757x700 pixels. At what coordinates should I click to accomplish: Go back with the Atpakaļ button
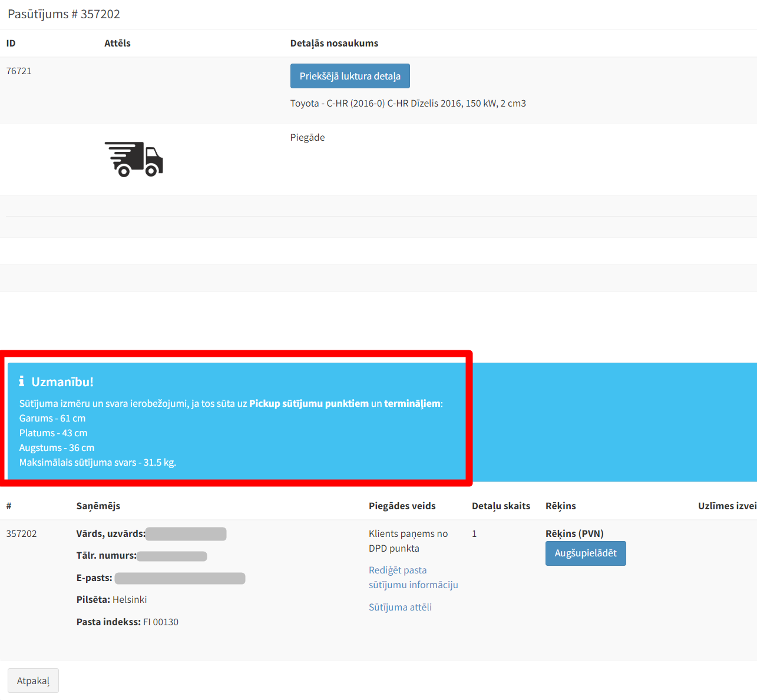[33, 681]
